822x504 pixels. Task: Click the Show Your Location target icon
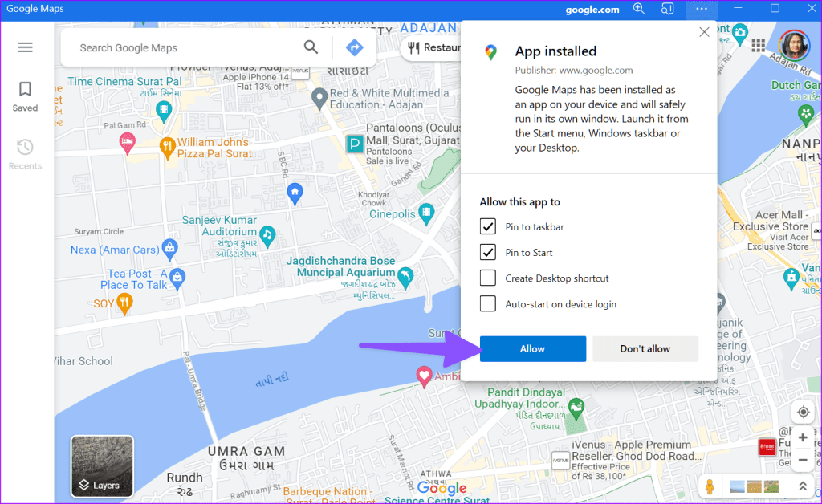803,411
